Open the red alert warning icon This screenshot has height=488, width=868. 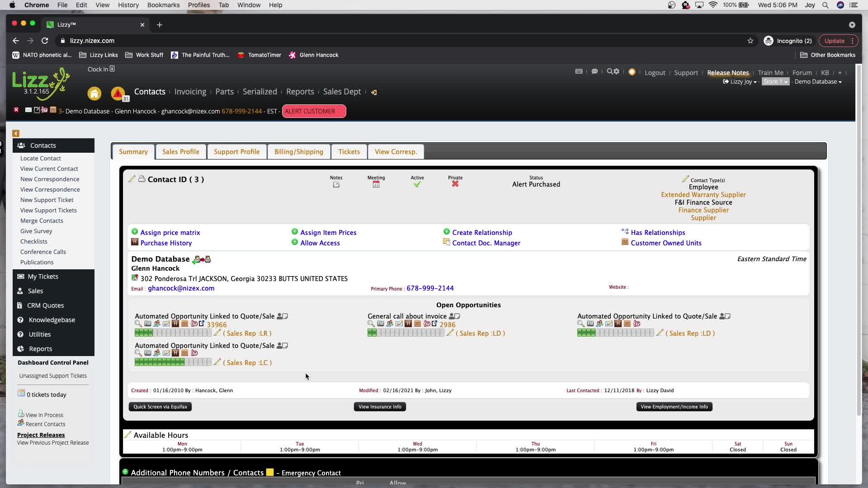[x=118, y=93]
